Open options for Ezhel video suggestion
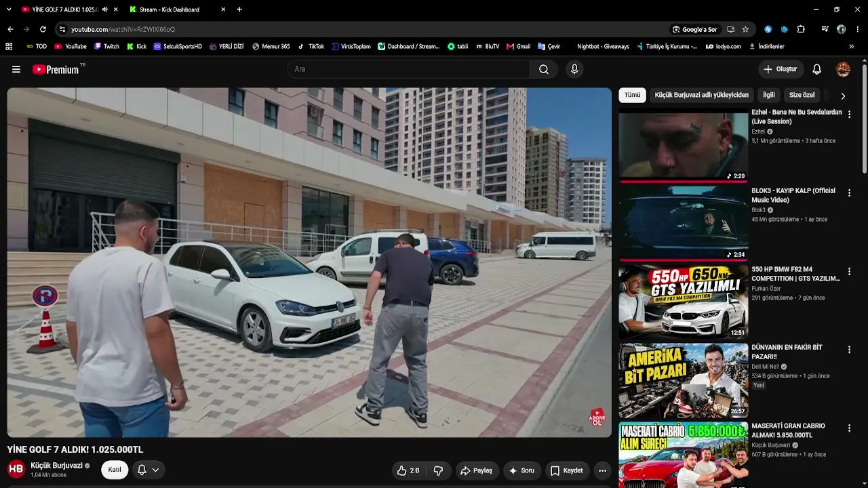 click(x=849, y=115)
